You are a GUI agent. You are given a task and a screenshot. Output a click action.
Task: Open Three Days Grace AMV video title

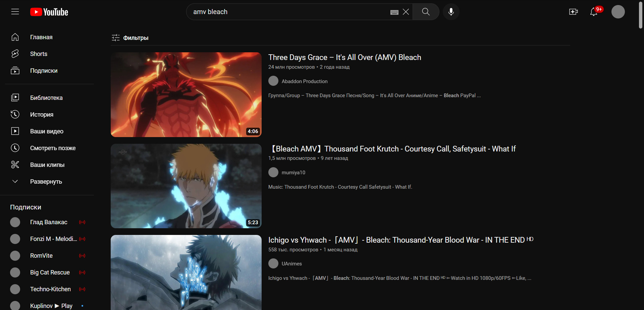tap(344, 57)
